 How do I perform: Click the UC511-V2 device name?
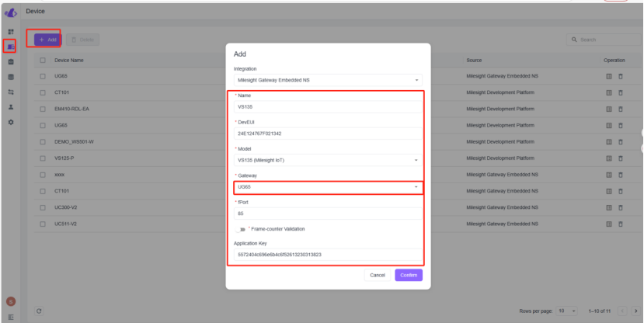(x=66, y=224)
